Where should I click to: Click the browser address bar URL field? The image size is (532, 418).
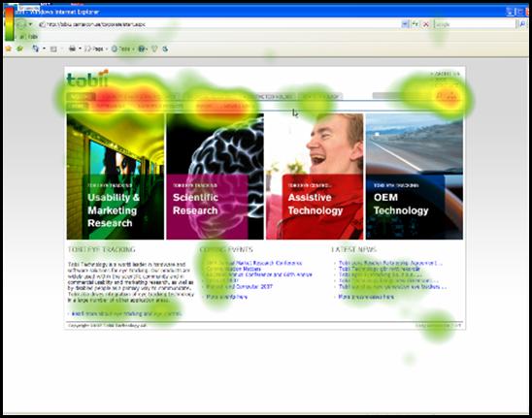tap(218, 24)
